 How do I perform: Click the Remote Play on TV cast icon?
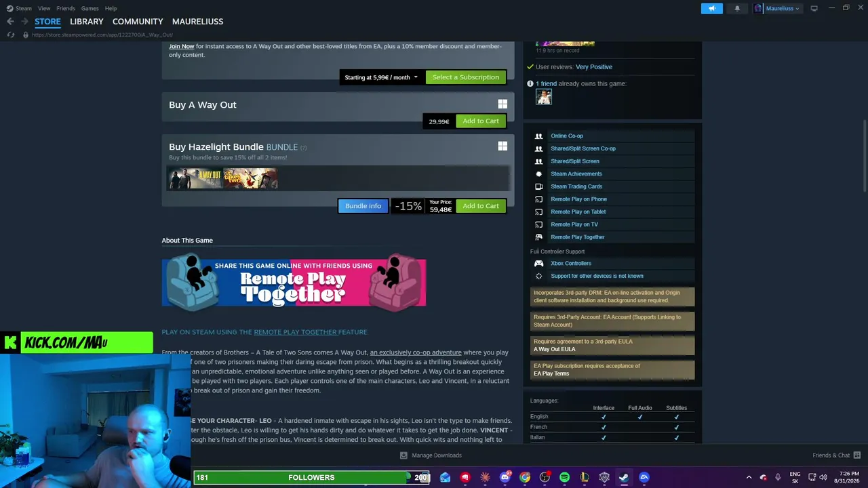[x=538, y=224]
